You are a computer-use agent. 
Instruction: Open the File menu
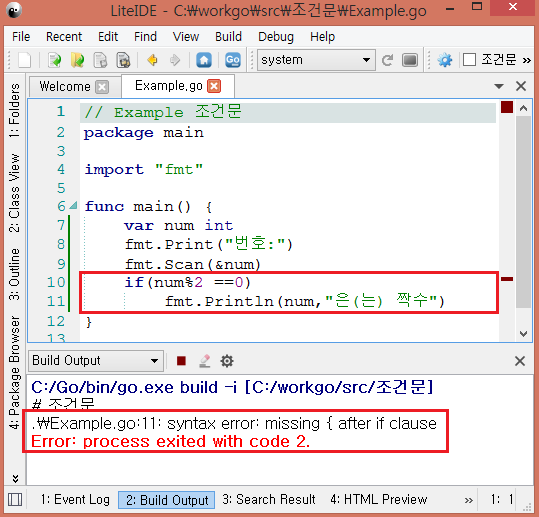(x=21, y=36)
